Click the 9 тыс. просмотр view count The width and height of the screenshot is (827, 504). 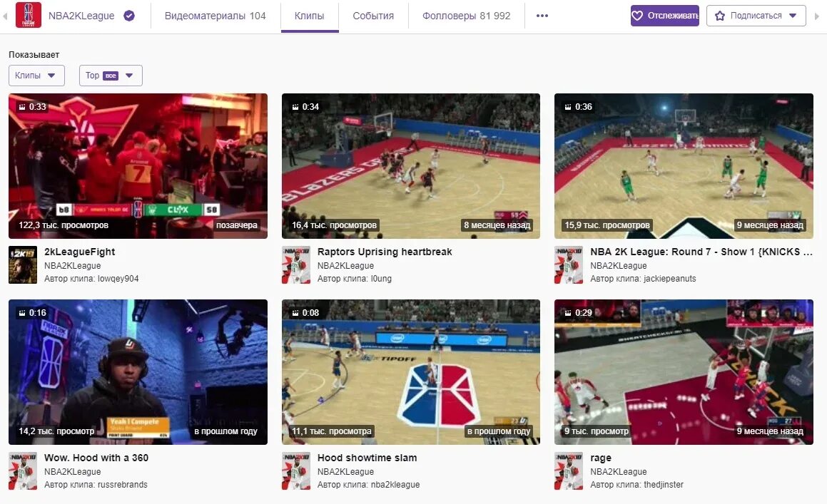[x=597, y=431]
